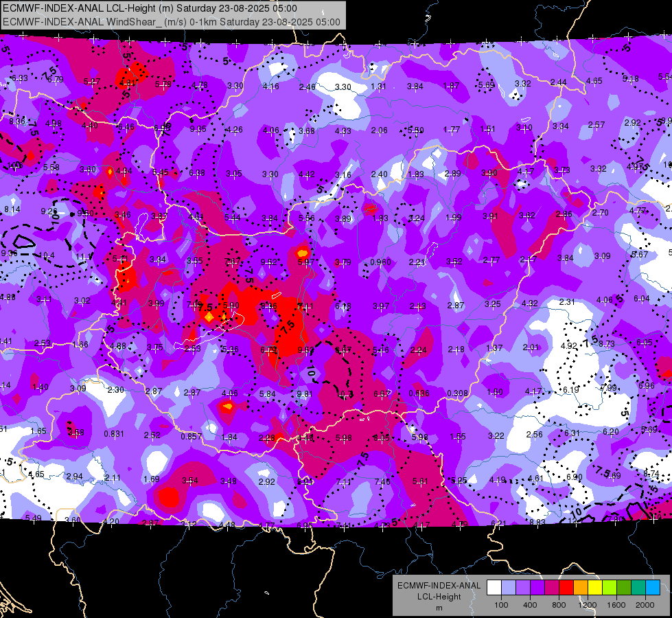Click the wind shear value 10.4
This screenshot has width=672, height=618.
pyautogui.click(x=46, y=255)
